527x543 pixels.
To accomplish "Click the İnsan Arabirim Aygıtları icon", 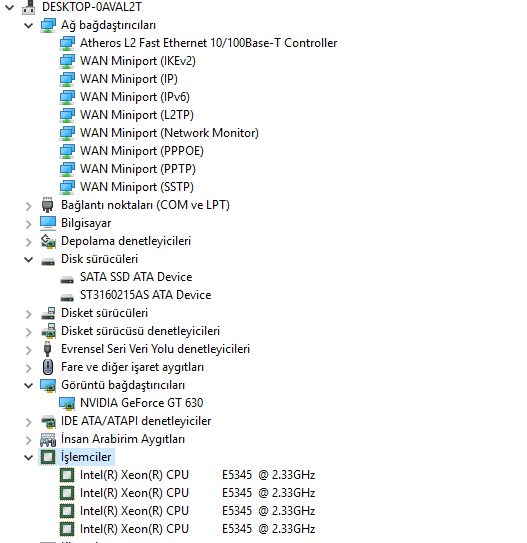I will pos(48,440).
